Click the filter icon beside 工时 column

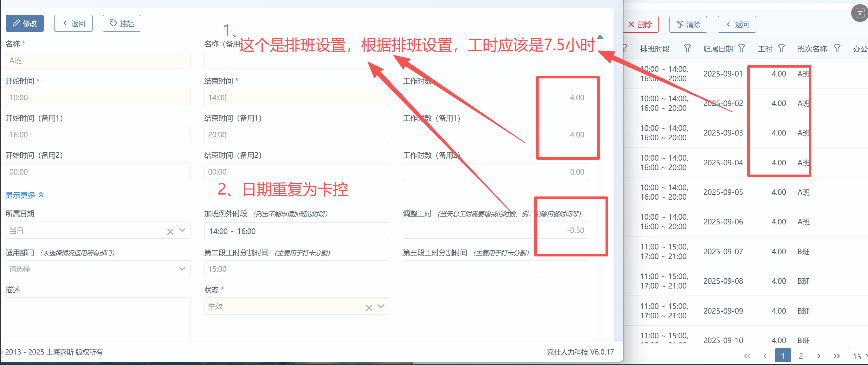click(781, 49)
